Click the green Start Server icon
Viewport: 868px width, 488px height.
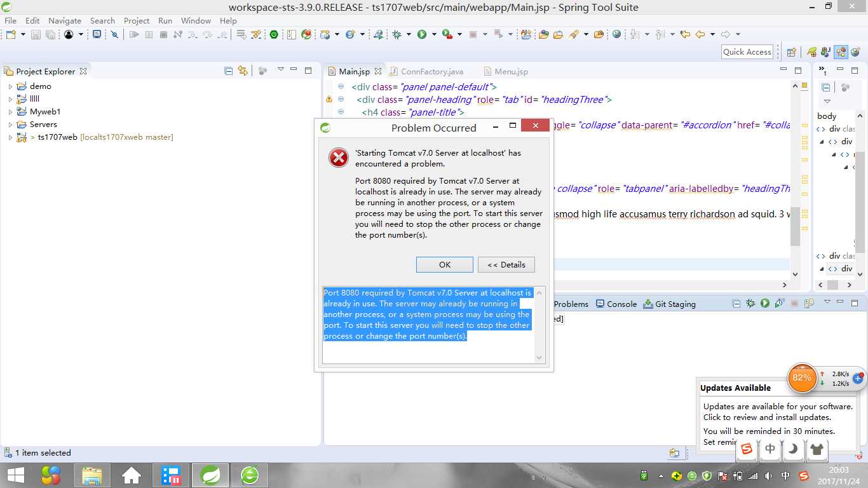tap(765, 304)
